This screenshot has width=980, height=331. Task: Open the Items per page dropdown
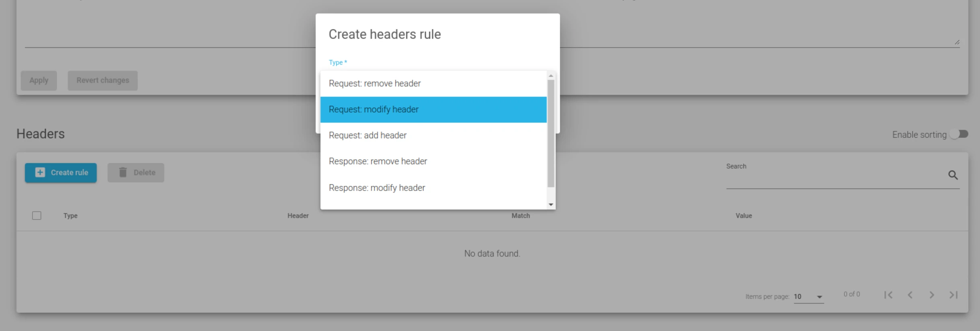tap(809, 296)
